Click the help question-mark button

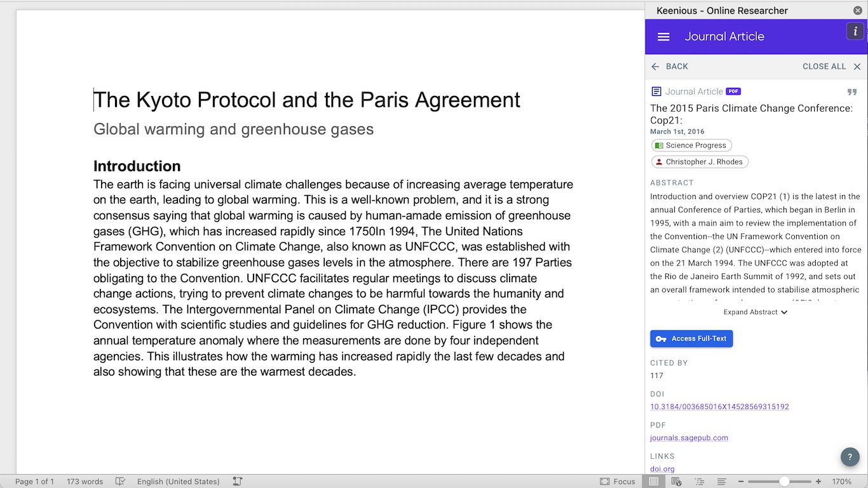850,457
